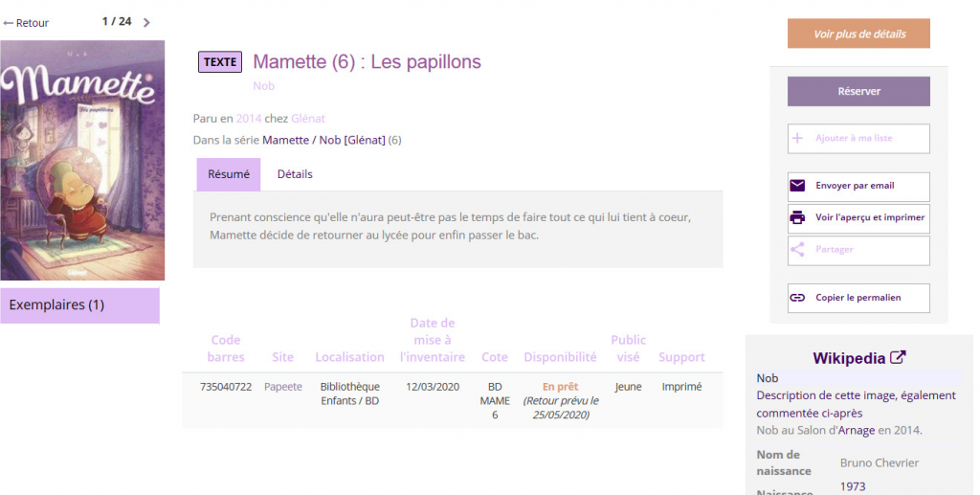The height and width of the screenshot is (495, 980).
Task: Click the envelope icon for email
Action: point(797,186)
